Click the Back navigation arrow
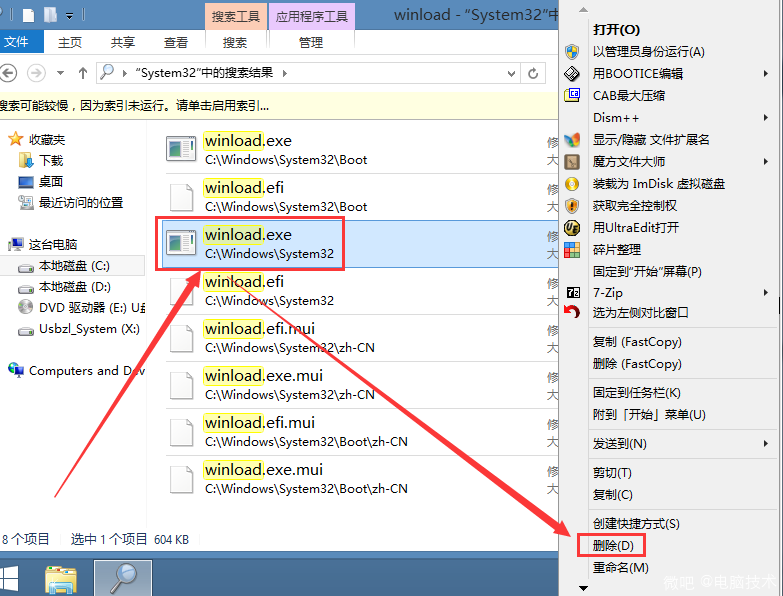Viewport: 783px width, 596px height. [8, 73]
